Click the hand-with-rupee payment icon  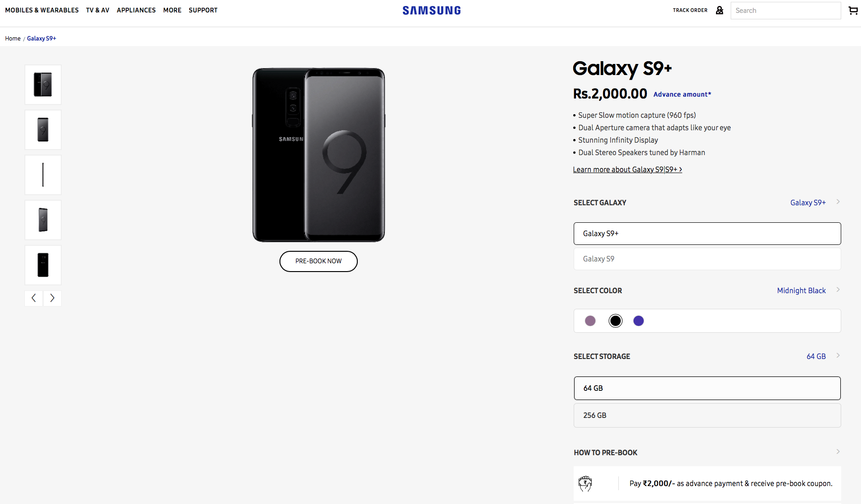585,484
